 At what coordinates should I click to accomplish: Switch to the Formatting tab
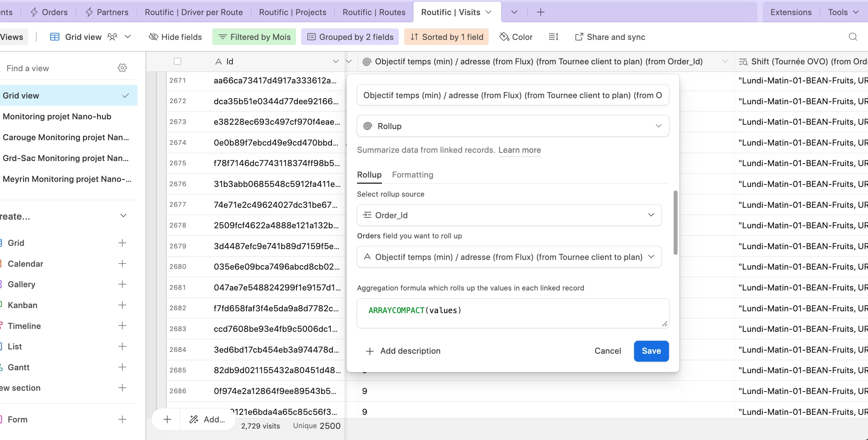point(412,175)
